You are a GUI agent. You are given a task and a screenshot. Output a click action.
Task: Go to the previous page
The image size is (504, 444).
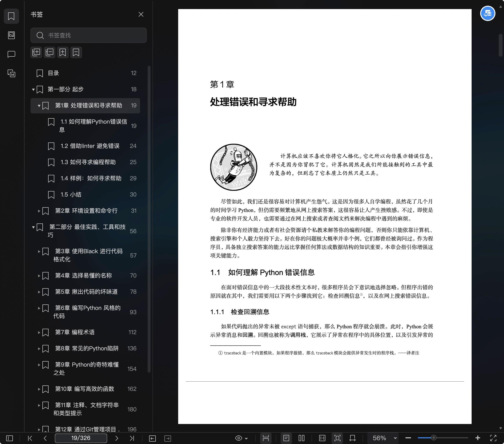pyautogui.click(x=45, y=438)
